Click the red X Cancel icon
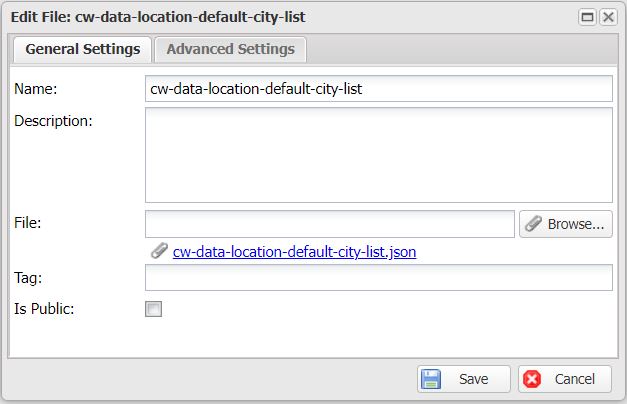The image size is (627, 404). 532,379
